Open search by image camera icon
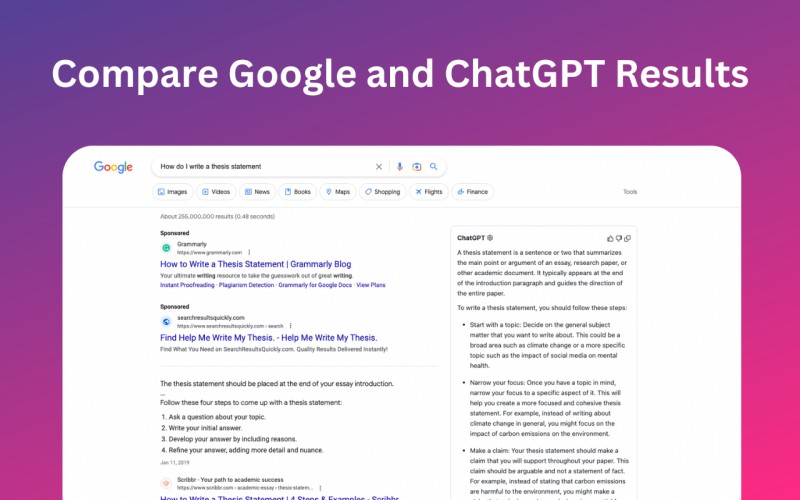800x500 pixels. (417, 167)
